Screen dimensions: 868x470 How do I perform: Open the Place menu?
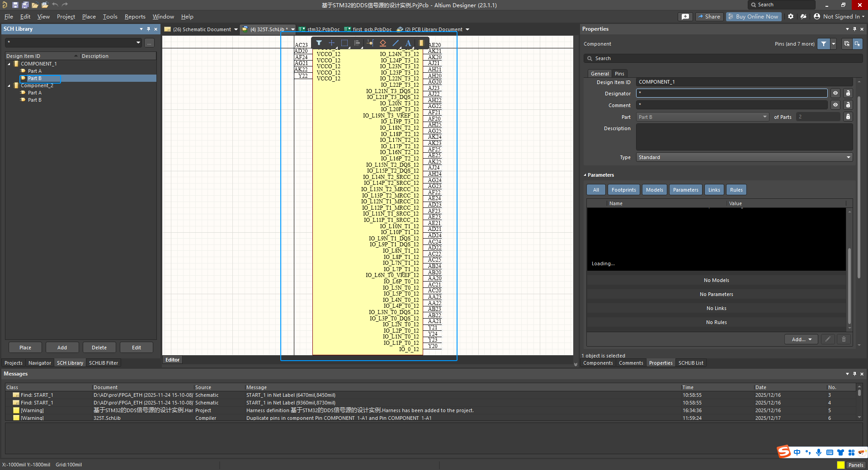pos(89,16)
